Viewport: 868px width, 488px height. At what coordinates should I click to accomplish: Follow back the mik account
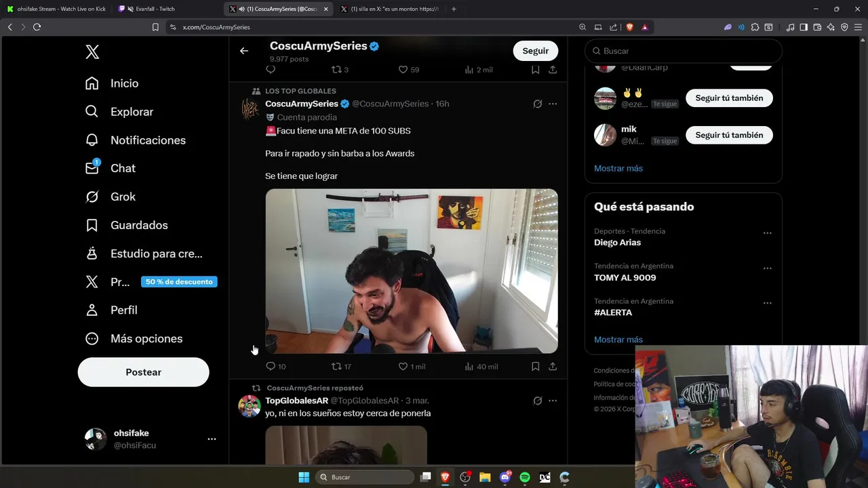pos(729,135)
